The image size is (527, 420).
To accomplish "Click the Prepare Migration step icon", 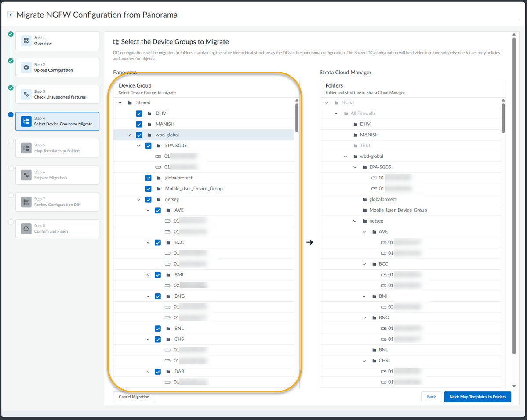I will (26, 175).
